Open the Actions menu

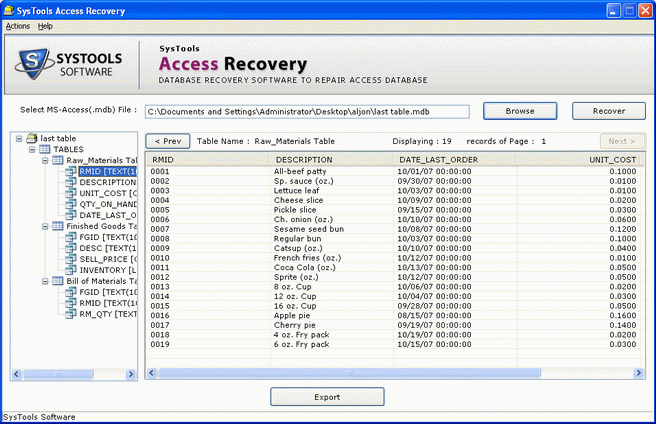[18, 25]
